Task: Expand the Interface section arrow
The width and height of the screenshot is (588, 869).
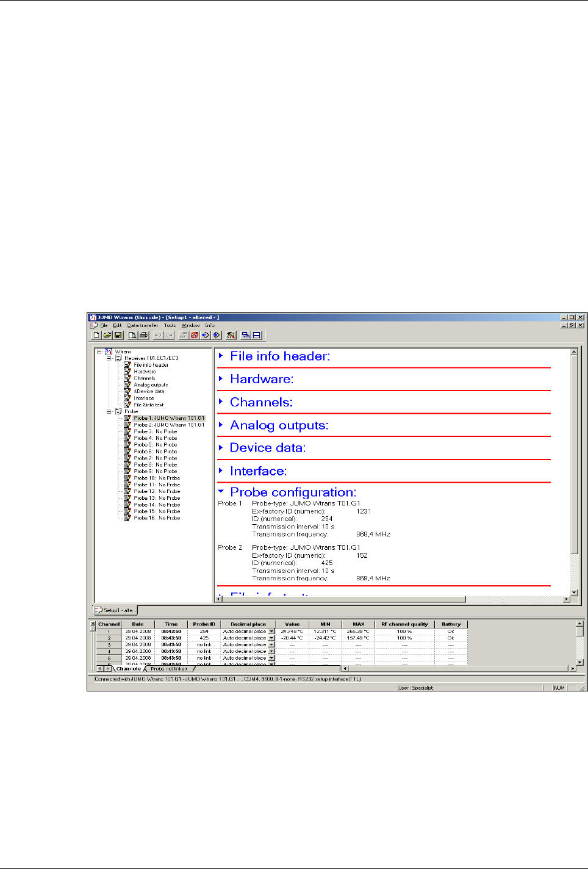Action: [x=221, y=471]
